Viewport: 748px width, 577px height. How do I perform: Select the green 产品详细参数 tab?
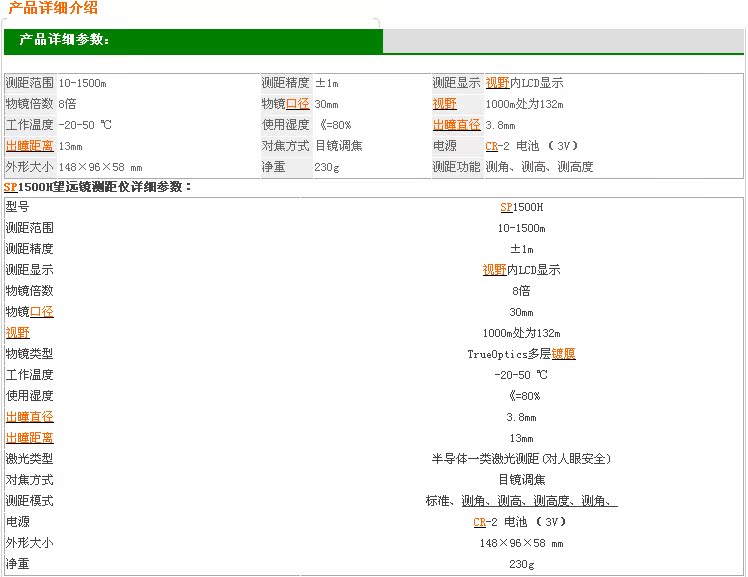[65, 41]
